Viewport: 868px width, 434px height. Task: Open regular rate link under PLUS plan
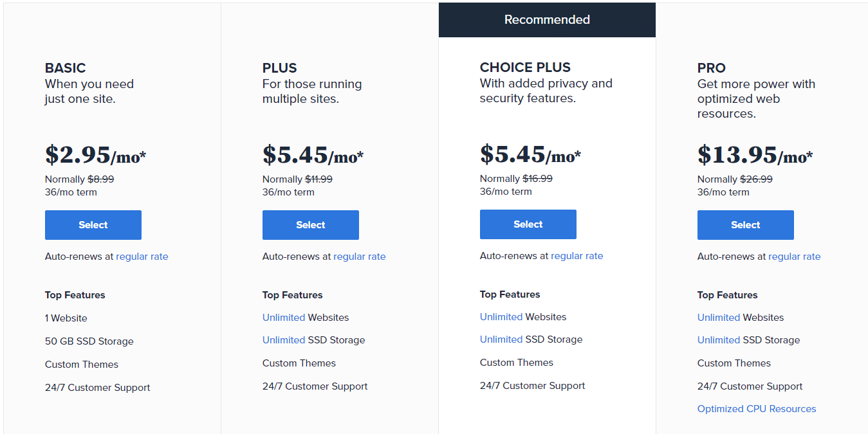point(360,257)
